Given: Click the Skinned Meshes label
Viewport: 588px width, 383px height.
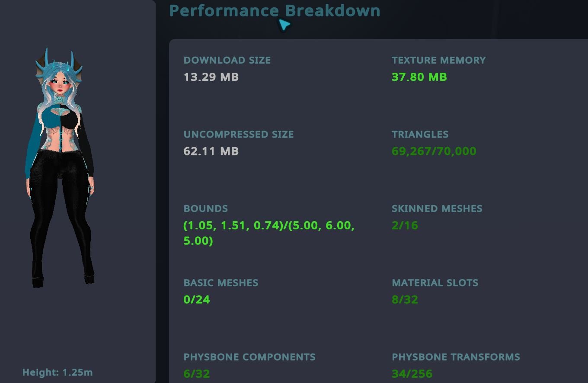Looking at the screenshot, I should 437,209.
